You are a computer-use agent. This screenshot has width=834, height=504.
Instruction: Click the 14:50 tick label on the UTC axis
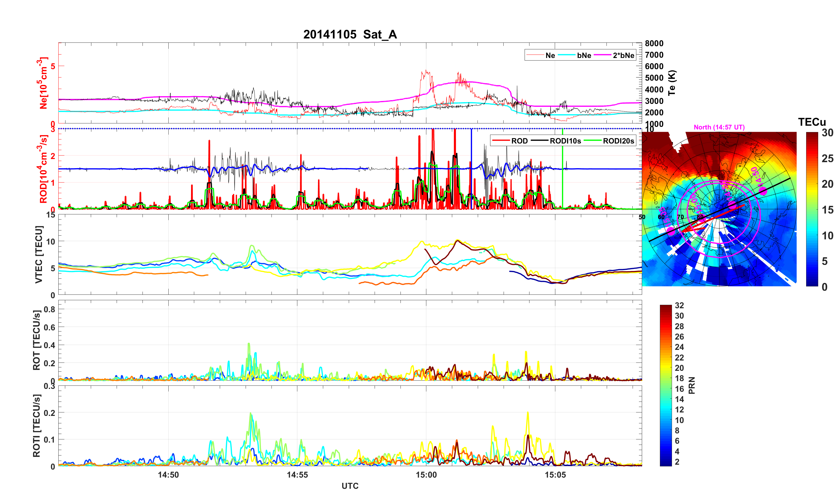point(168,475)
